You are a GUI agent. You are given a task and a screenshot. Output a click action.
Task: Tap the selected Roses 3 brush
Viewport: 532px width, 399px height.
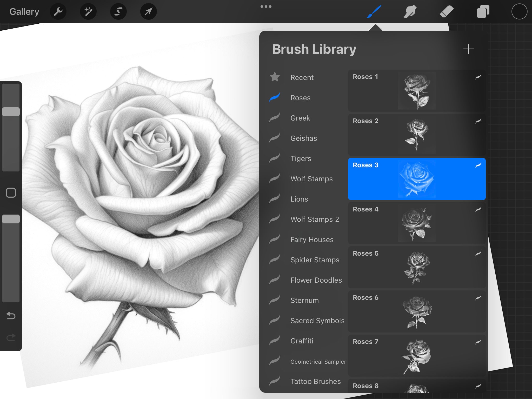[417, 179]
